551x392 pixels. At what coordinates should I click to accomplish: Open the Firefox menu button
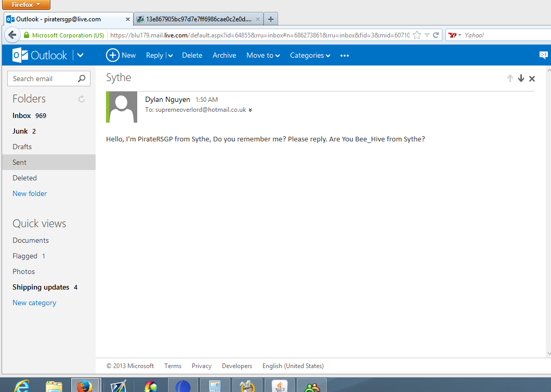26,5
